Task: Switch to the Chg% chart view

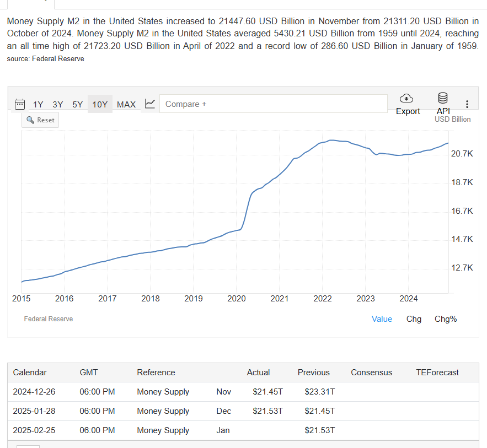Action: [446, 319]
